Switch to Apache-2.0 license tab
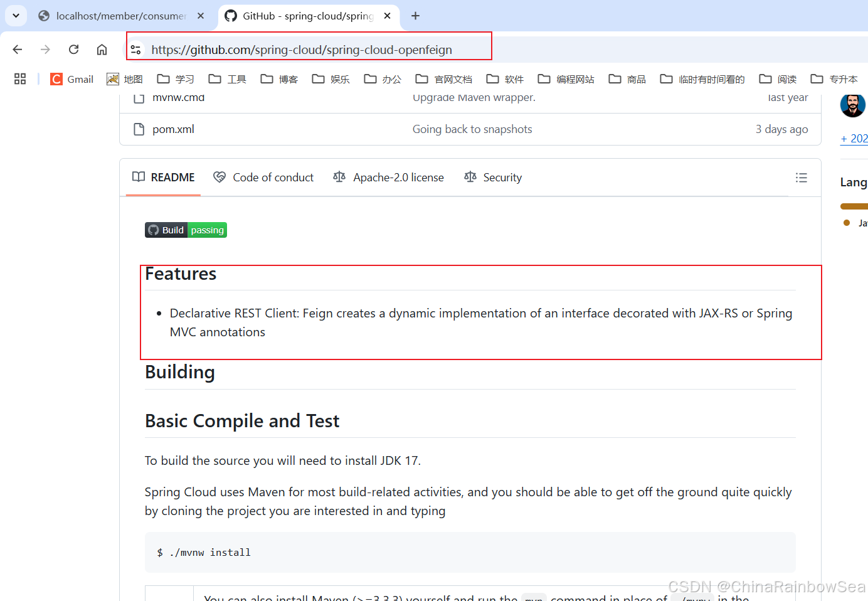This screenshot has height=601, width=868. pyautogui.click(x=388, y=178)
